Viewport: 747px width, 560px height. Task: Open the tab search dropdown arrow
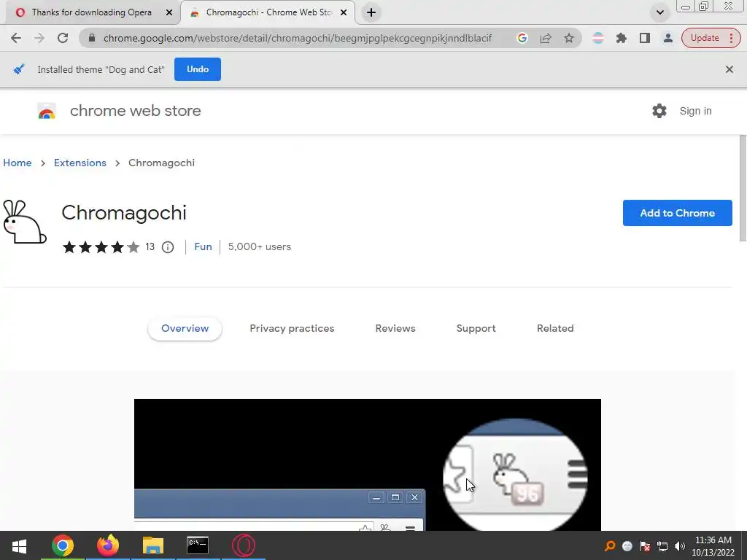659,12
